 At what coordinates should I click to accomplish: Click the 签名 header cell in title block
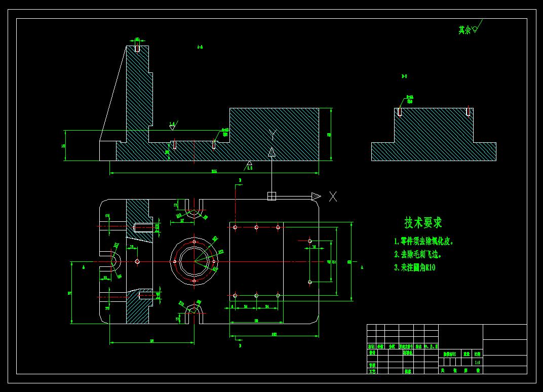point(419,346)
